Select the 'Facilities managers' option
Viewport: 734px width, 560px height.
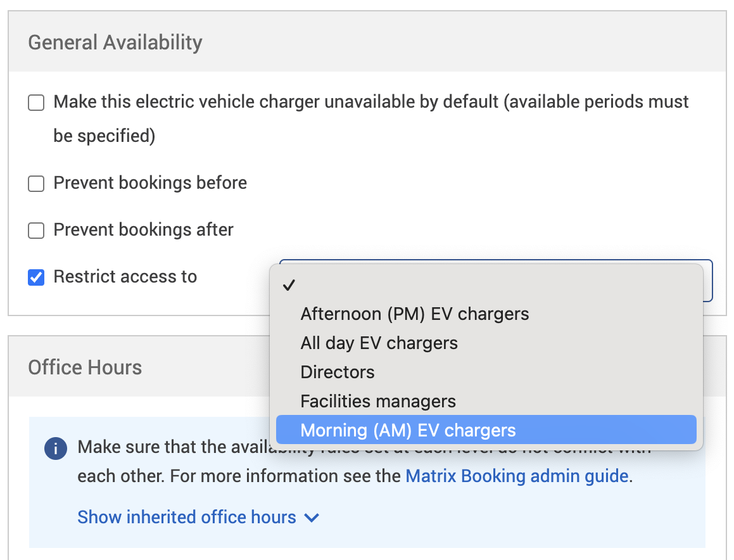coord(378,401)
